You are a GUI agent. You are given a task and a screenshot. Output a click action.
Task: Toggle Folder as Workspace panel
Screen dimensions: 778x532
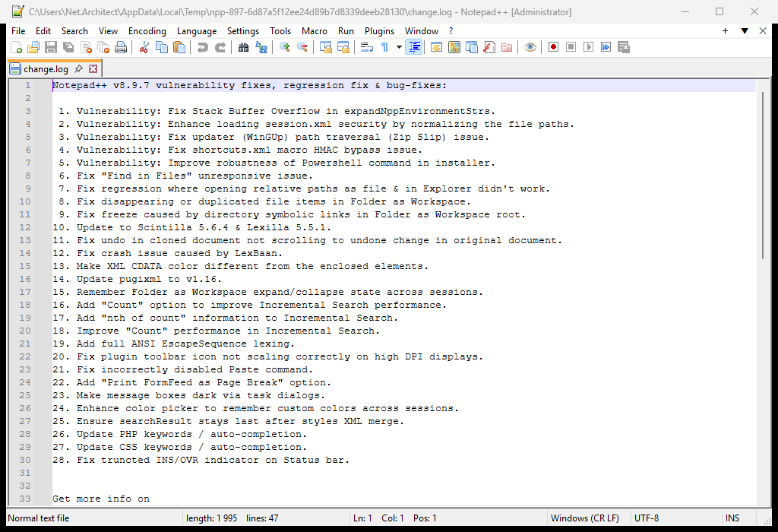507,48
